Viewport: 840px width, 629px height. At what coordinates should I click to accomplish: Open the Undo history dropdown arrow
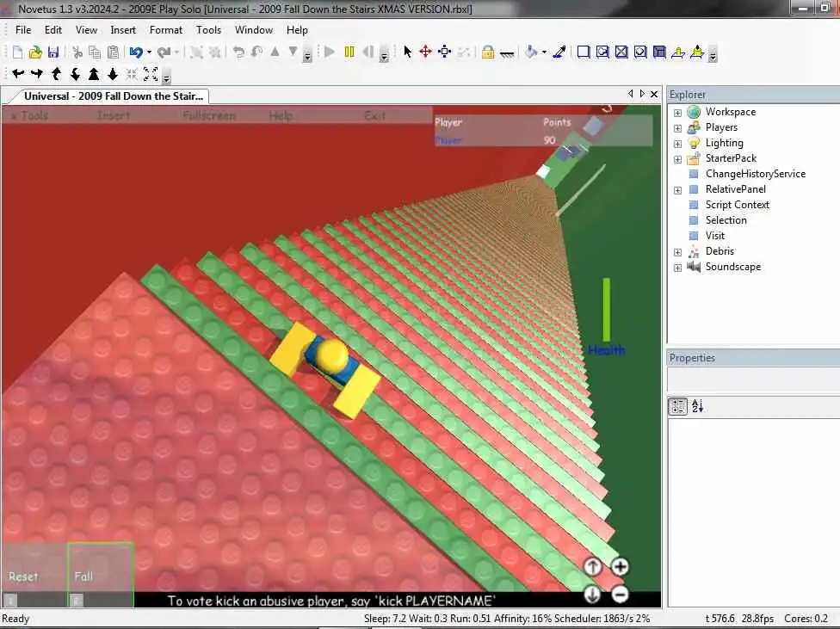[x=149, y=52]
